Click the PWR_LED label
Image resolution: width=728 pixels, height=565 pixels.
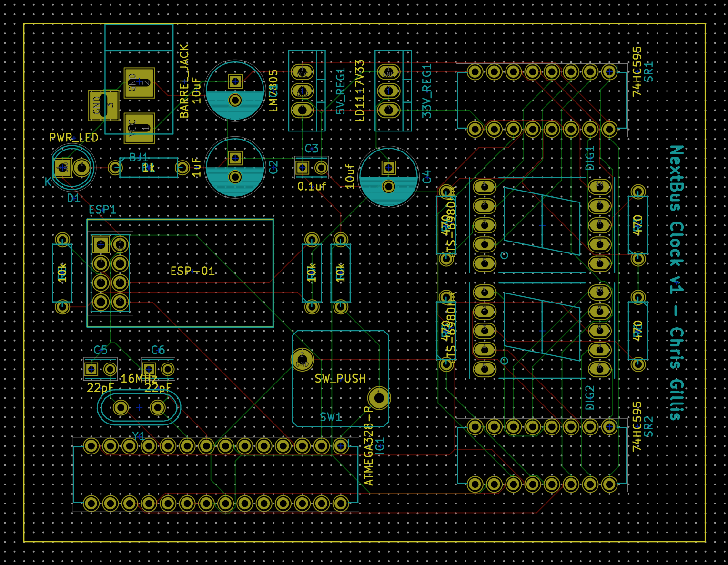pyautogui.click(x=74, y=138)
